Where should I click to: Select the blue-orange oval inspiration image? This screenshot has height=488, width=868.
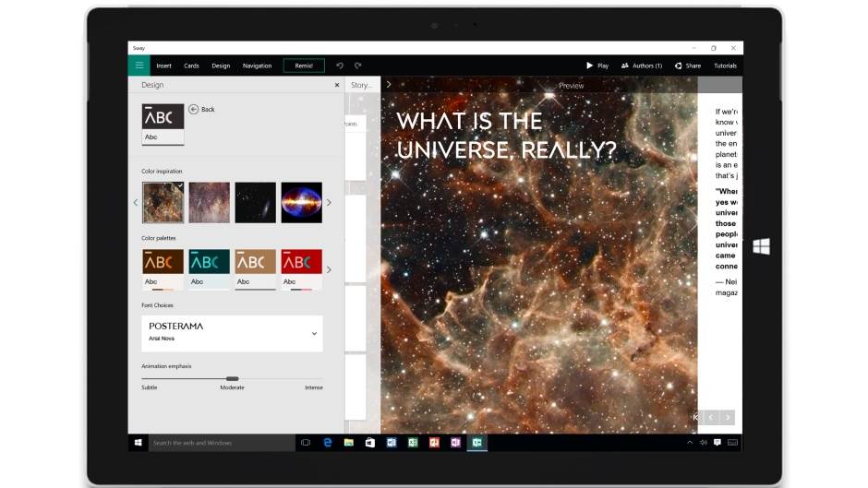(302, 203)
